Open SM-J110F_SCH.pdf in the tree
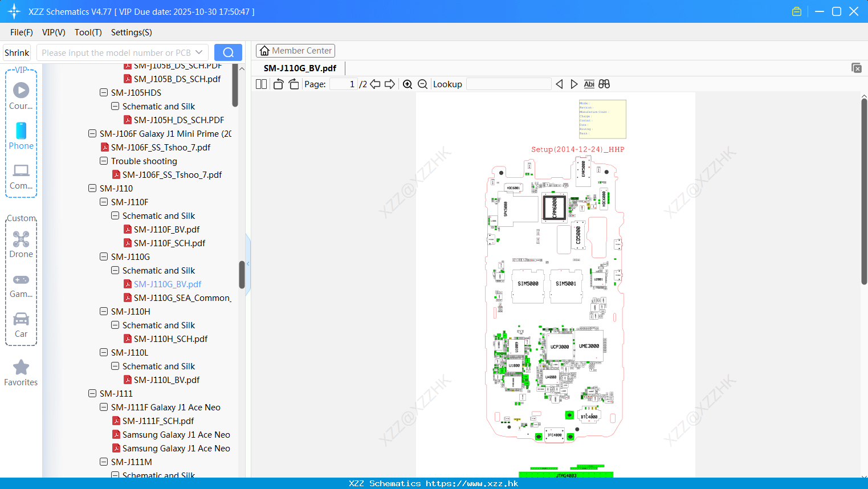 [x=169, y=243]
